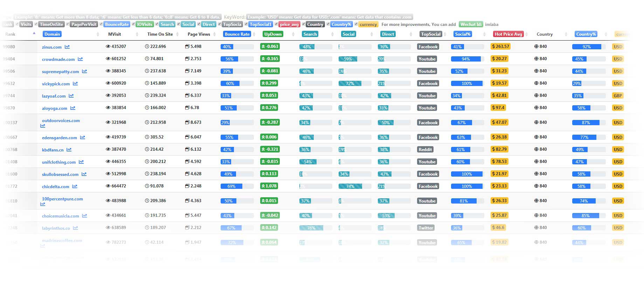
Task: Click sort arrows for Time On Site
Action: click(x=178, y=34)
